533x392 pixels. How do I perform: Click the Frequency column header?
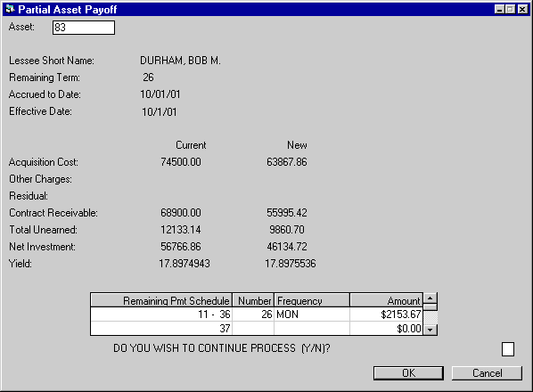point(312,300)
